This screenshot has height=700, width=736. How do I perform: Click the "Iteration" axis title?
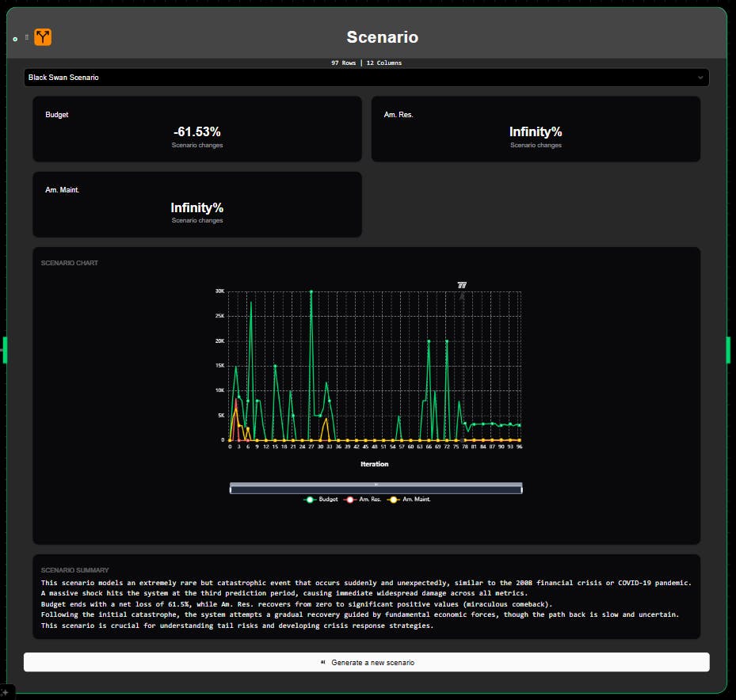tap(374, 464)
